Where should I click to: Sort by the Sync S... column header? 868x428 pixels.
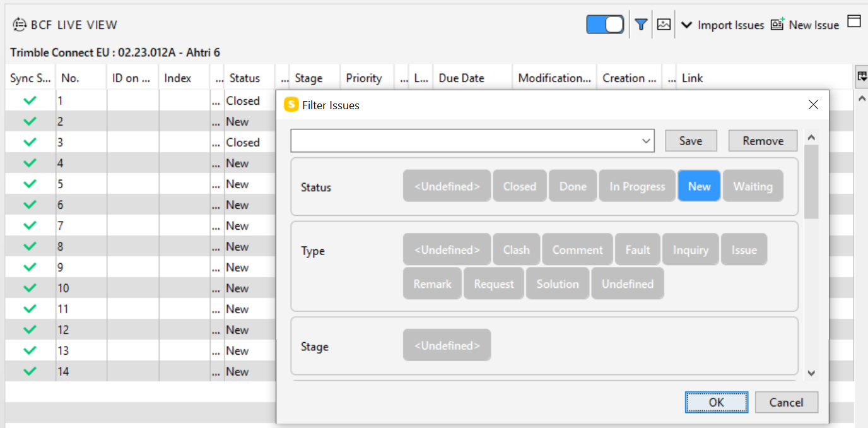[x=30, y=78]
